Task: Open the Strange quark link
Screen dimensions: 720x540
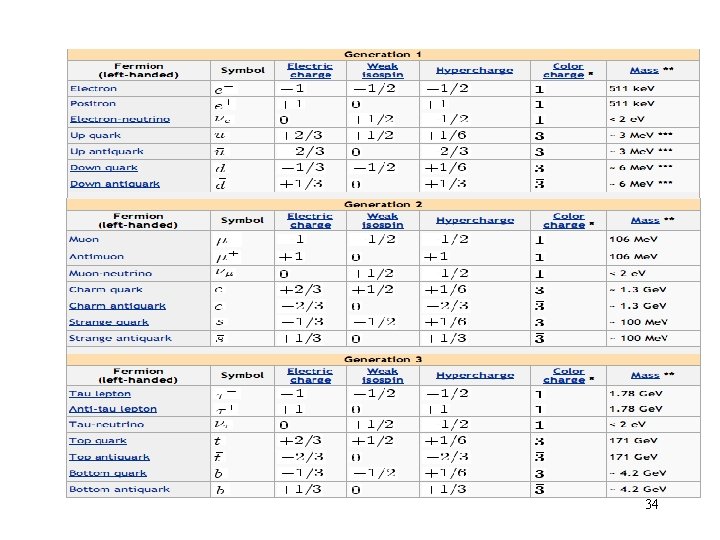Action: pos(109,322)
